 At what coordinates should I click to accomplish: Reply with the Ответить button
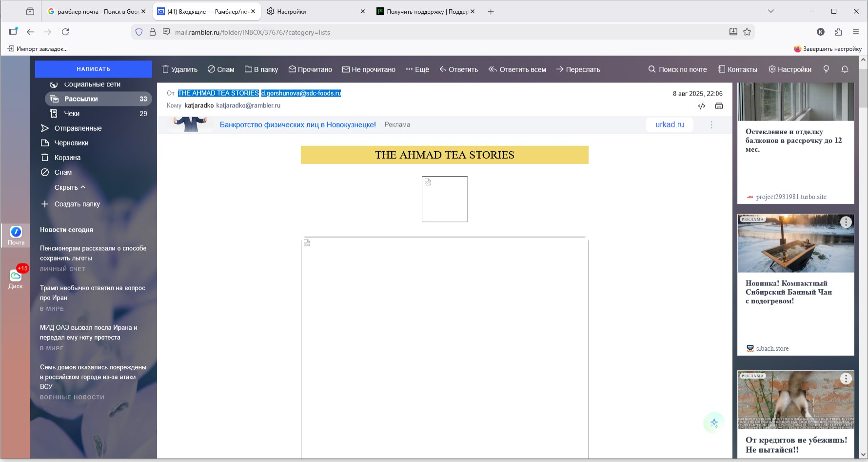point(458,69)
